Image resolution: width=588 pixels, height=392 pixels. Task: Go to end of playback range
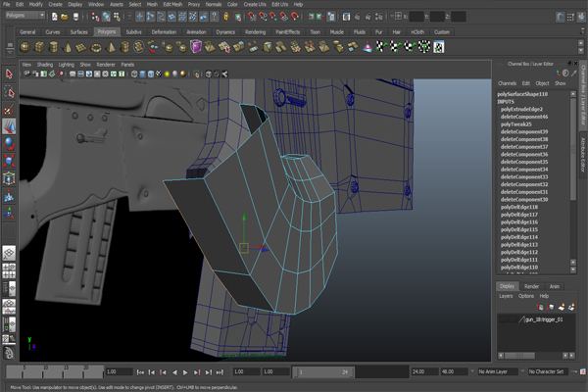(220, 372)
